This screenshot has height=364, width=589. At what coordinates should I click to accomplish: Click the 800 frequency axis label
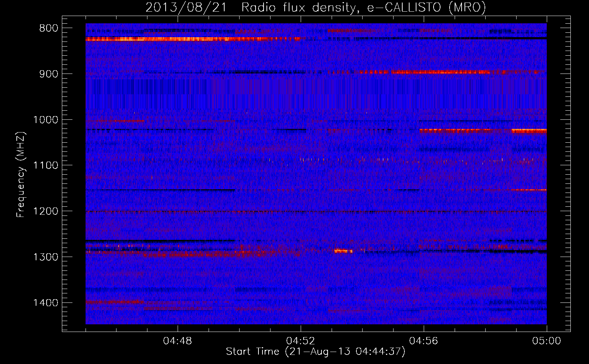click(49, 28)
